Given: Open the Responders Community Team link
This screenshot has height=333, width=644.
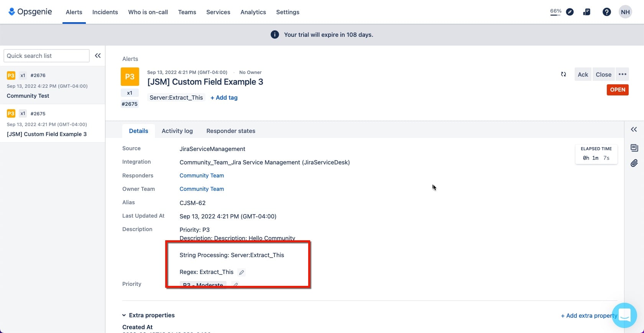Looking at the screenshot, I should [x=202, y=176].
